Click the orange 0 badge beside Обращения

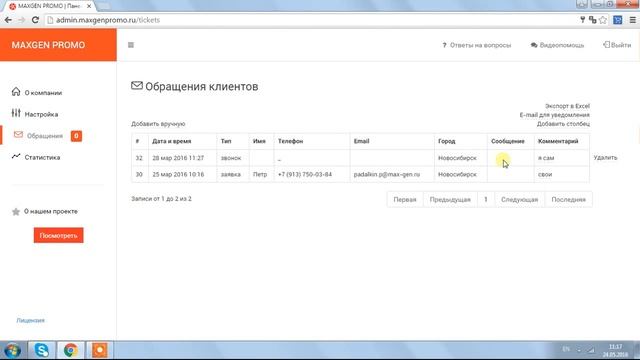76,136
